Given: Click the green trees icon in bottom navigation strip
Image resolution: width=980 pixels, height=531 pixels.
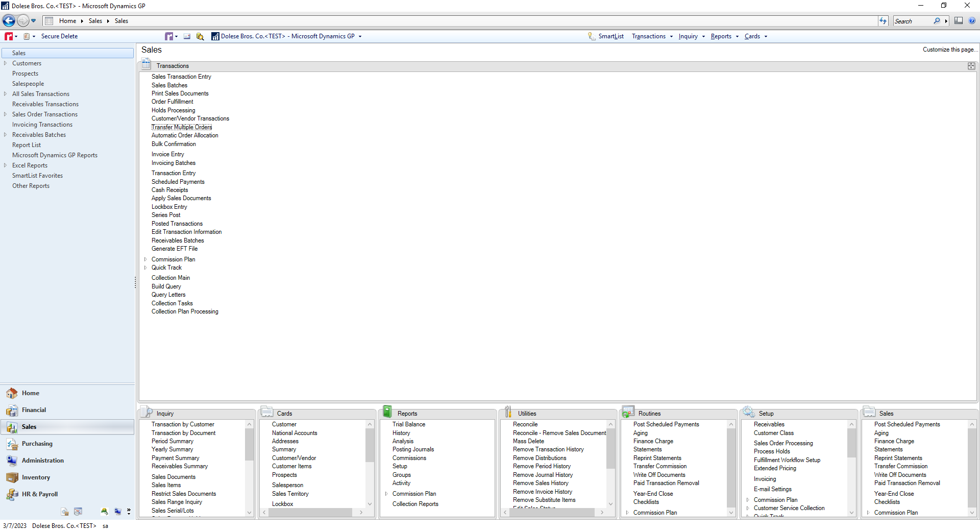Looking at the screenshot, I should [x=105, y=512].
